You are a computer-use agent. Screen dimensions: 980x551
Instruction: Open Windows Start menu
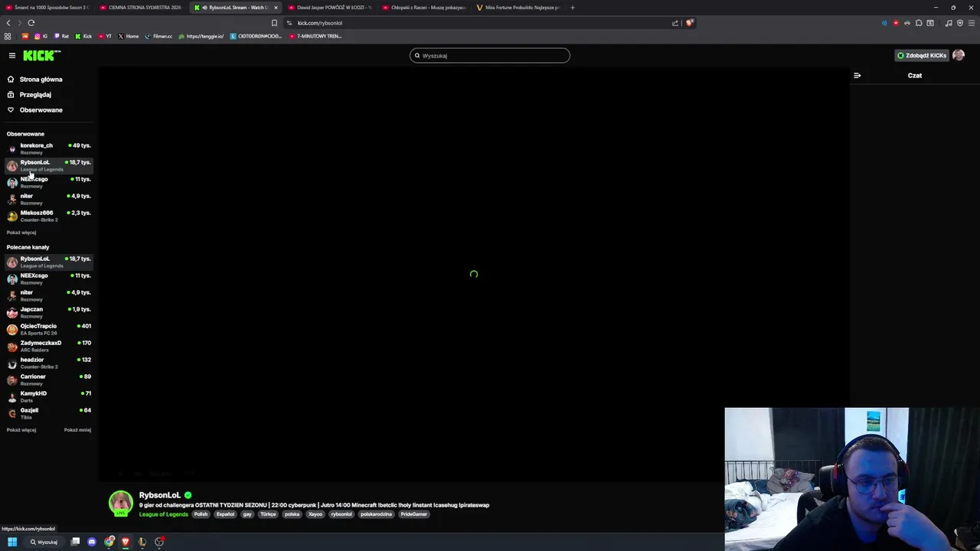[12, 542]
